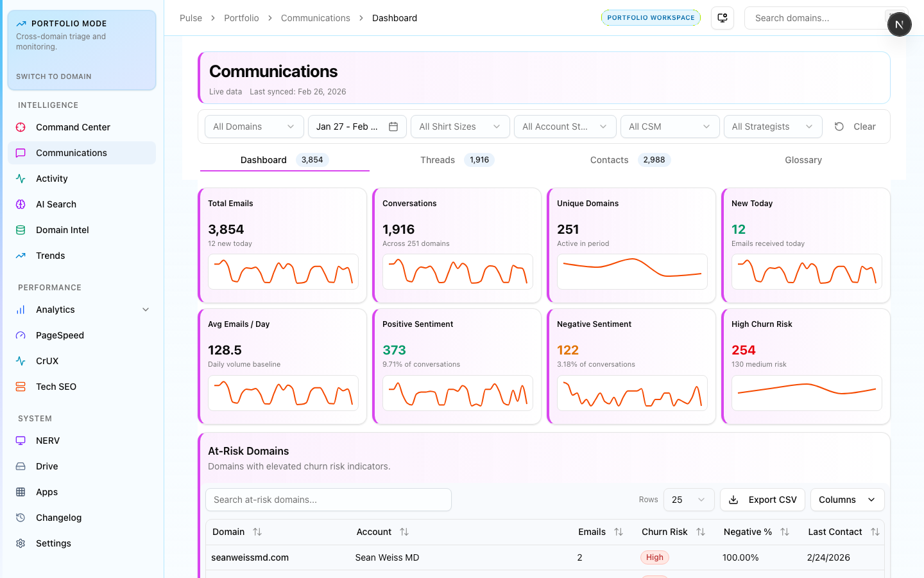Expand the All Strategists filter
The image size is (924, 578).
click(772, 127)
